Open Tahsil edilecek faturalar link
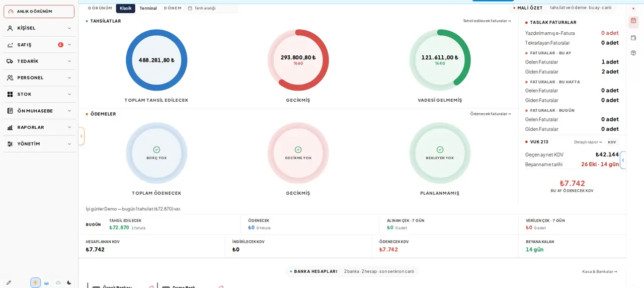Screen dimensions: 644x288 pyautogui.click(x=487, y=21)
